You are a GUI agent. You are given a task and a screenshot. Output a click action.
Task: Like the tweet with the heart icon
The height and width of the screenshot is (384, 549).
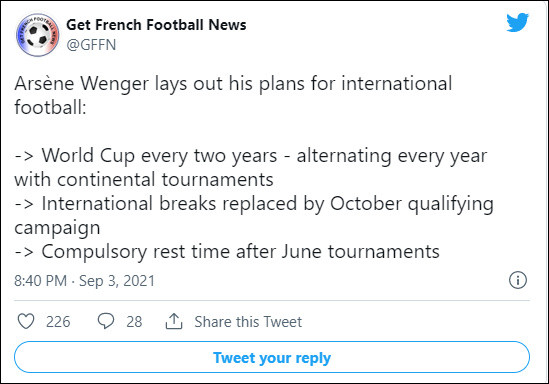point(26,321)
